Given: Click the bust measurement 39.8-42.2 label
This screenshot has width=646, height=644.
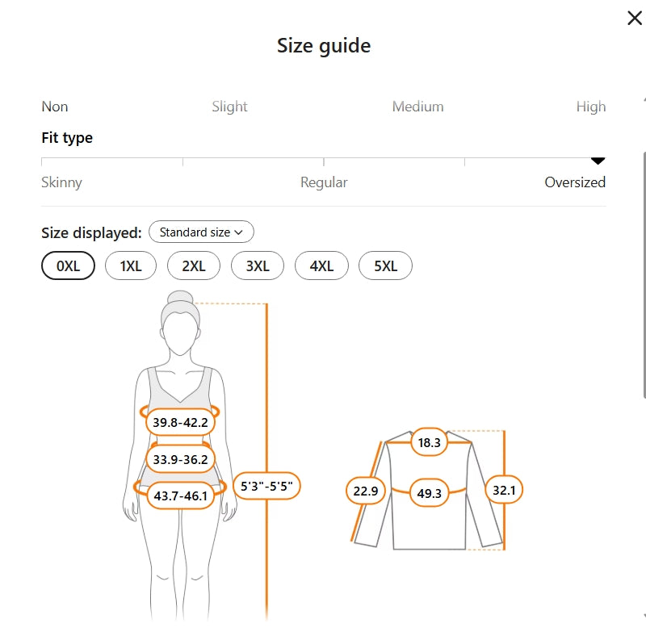Looking at the screenshot, I should [x=180, y=422].
